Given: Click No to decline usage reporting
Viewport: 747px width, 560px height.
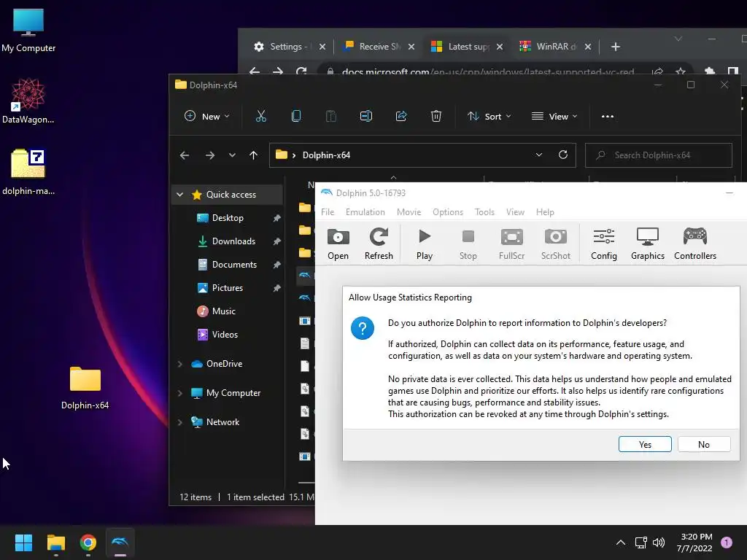Looking at the screenshot, I should pos(704,444).
